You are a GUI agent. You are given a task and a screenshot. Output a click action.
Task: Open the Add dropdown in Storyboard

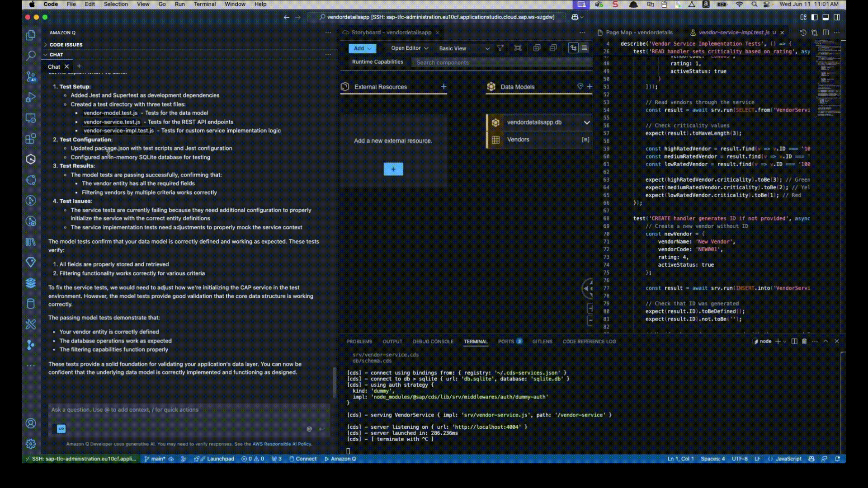click(x=362, y=48)
